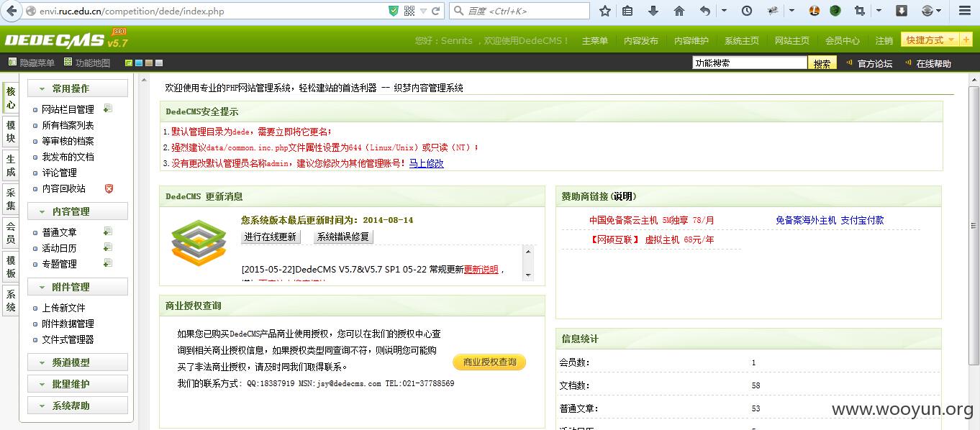This screenshot has height=430, width=980.
Task: Switch to the 会员 side tab
Action: [x=11, y=233]
